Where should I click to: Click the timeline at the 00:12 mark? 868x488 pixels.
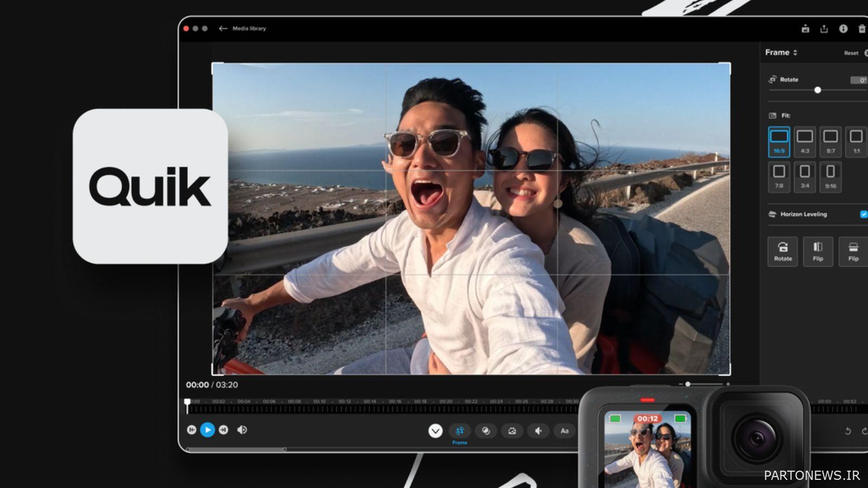point(344,402)
